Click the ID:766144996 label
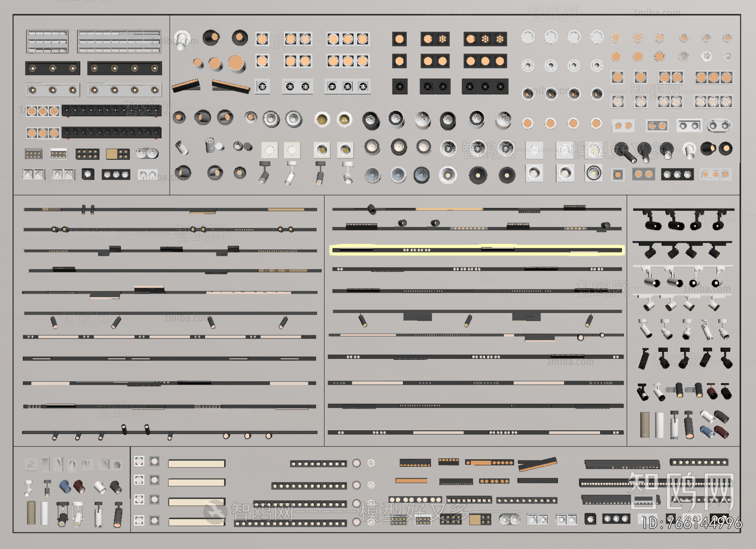756x549 pixels. coord(692,523)
